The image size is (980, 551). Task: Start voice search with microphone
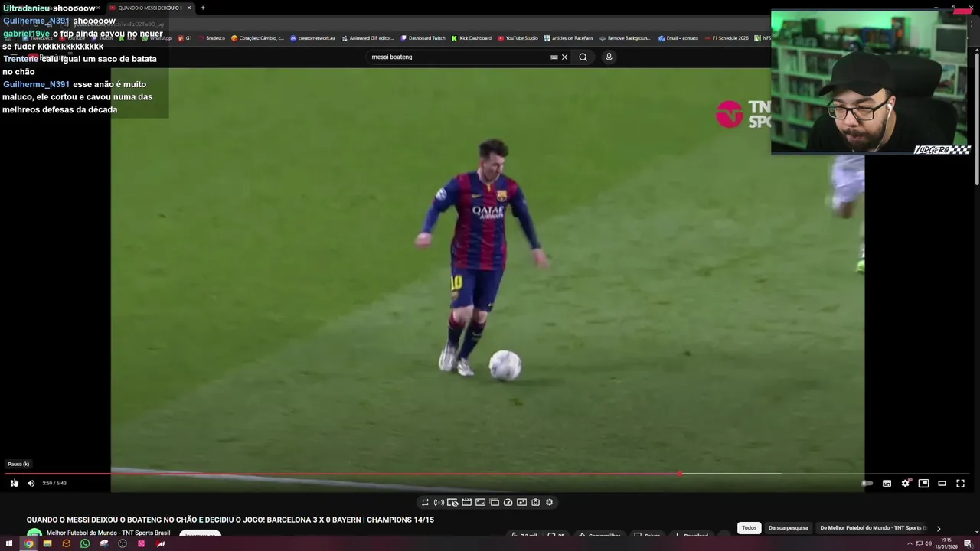click(609, 57)
